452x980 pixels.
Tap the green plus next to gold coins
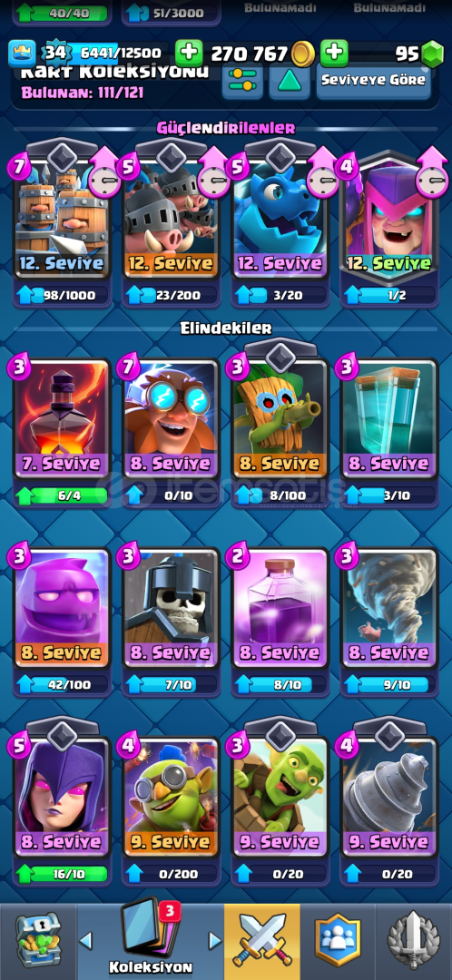[x=335, y=54]
